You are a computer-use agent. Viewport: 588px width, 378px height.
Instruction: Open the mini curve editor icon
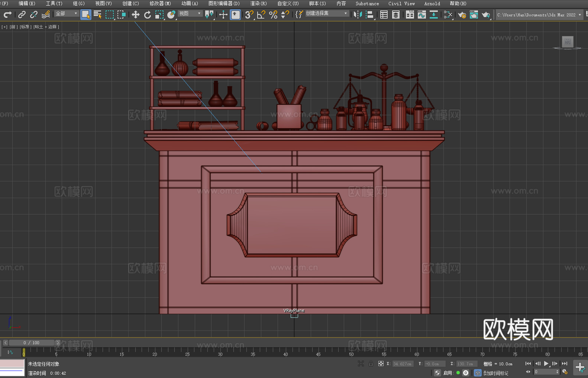(x=10, y=352)
